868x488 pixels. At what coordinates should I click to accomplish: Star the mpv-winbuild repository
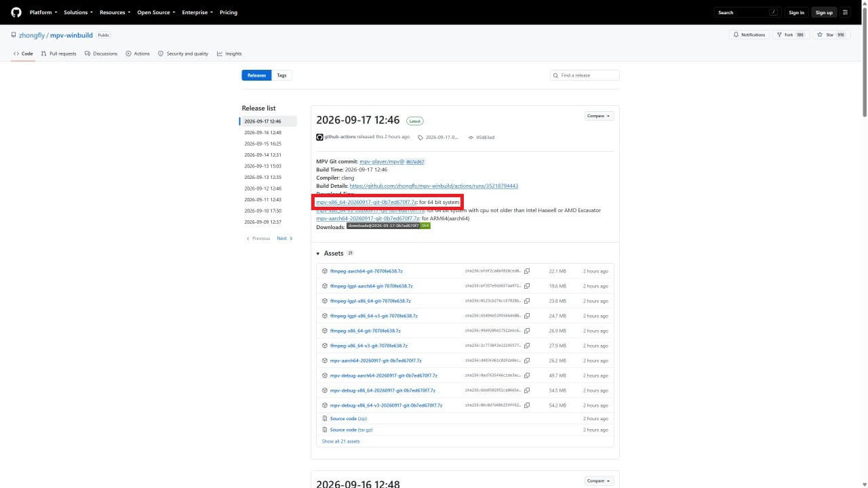pyautogui.click(x=831, y=35)
